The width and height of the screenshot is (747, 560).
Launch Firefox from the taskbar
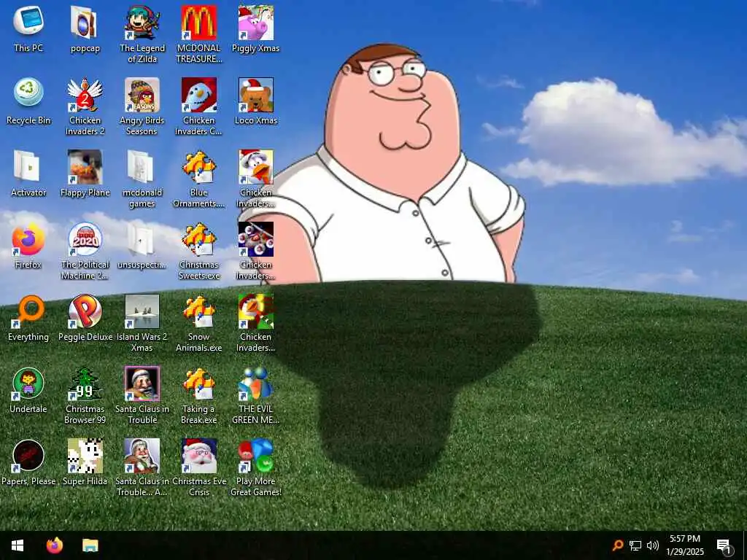[x=54, y=545]
